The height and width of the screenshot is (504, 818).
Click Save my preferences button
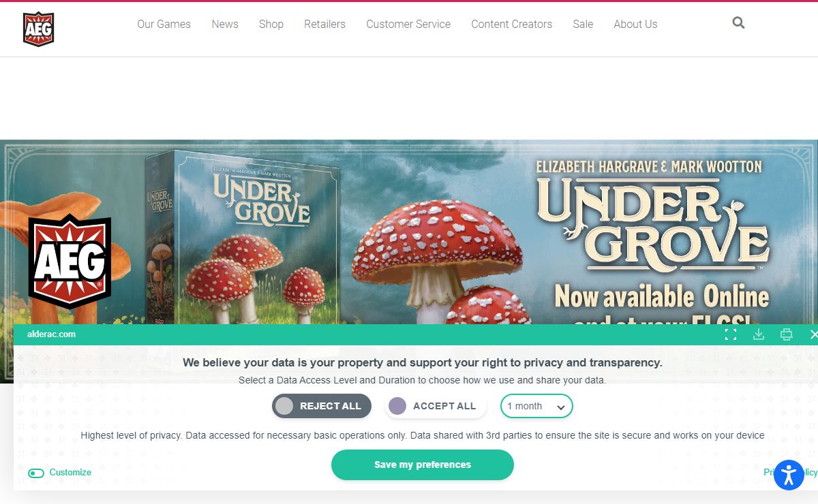pos(423,464)
